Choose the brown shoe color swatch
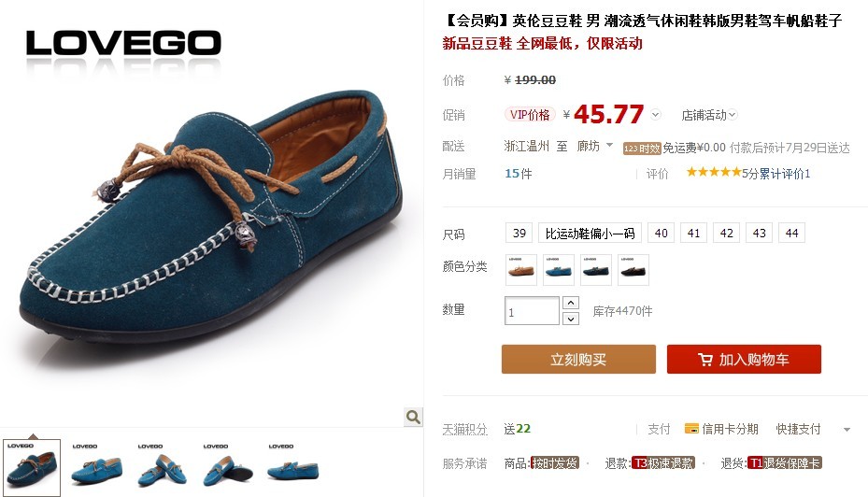This screenshot has width=868, height=497. [521, 270]
